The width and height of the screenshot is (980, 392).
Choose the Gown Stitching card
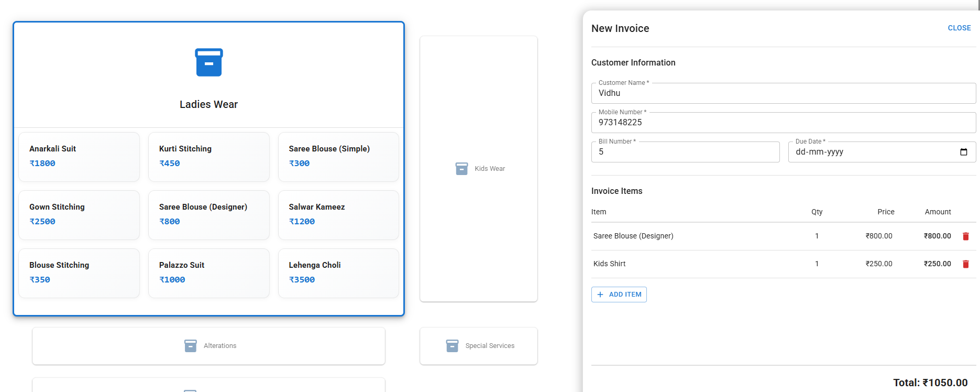(79, 215)
